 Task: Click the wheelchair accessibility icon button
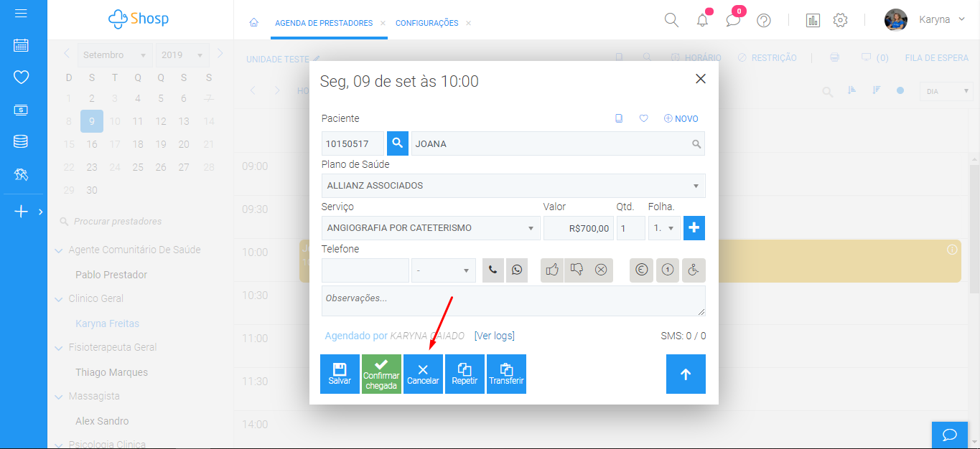point(694,270)
